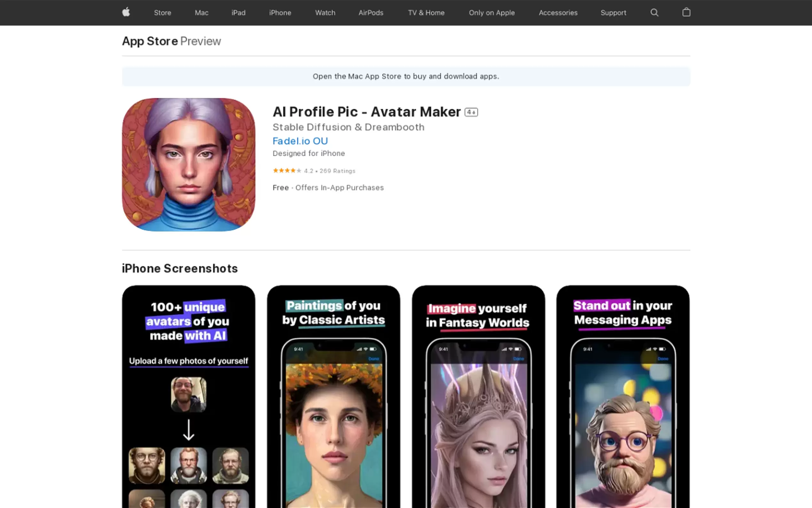Open the shopping bag icon
The width and height of the screenshot is (812, 508).
click(x=686, y=12)
